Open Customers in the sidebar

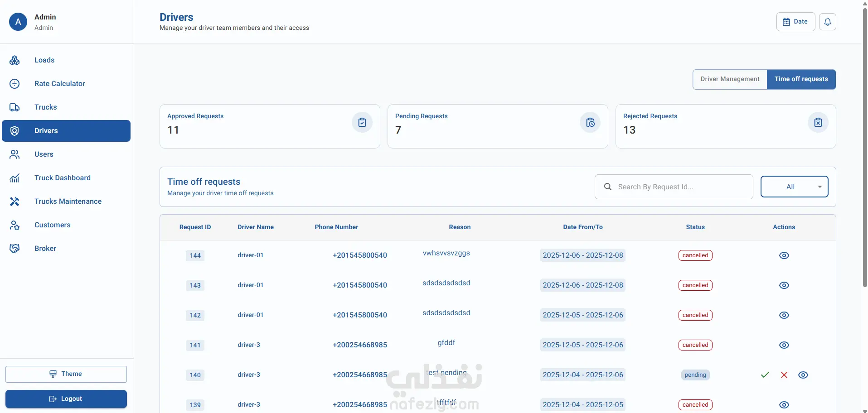[x=66, y=225]
